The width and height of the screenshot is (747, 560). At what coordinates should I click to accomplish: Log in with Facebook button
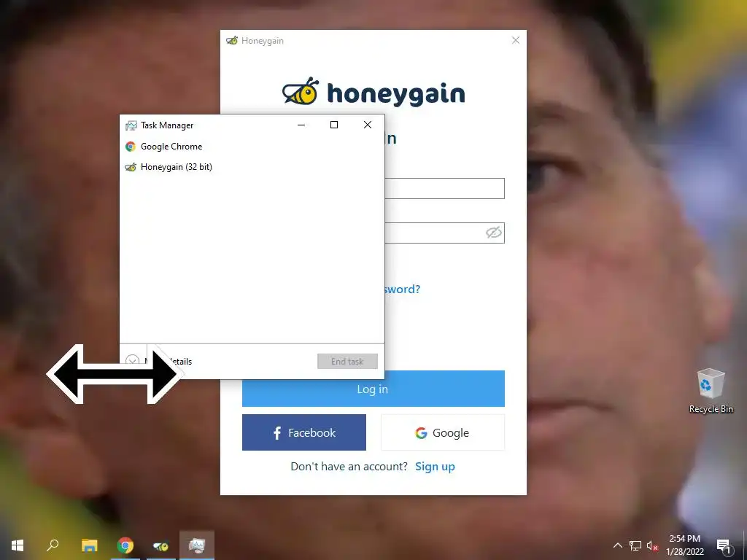point(304,432)
